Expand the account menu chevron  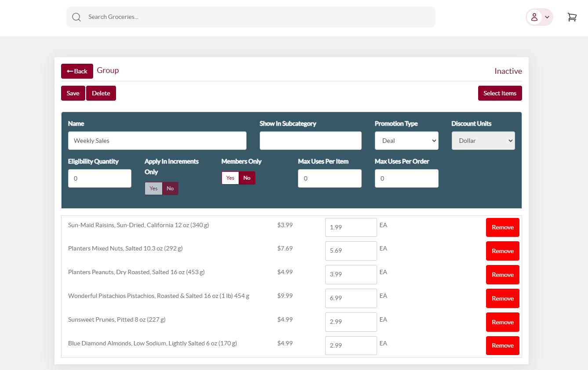[547, 17]
